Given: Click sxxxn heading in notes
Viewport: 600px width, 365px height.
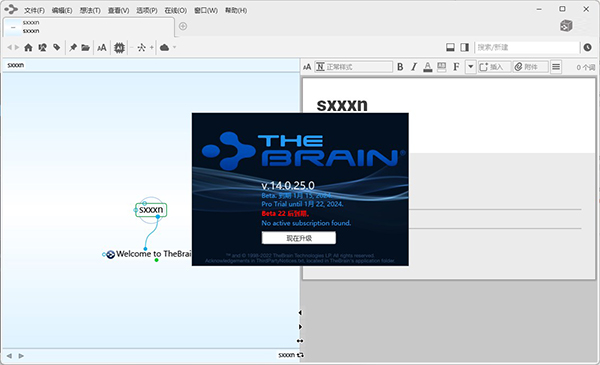Looking at the screenshot, I should (x=342, y=104).
